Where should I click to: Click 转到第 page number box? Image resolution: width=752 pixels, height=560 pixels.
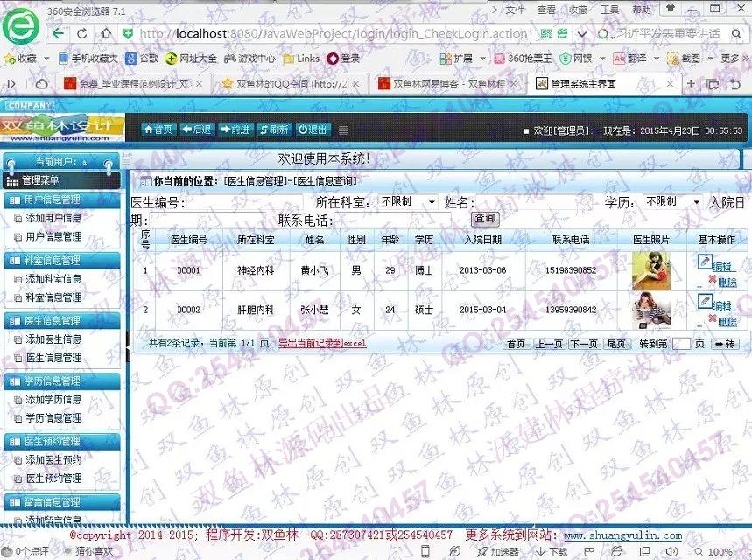click(x=681, y=344)
